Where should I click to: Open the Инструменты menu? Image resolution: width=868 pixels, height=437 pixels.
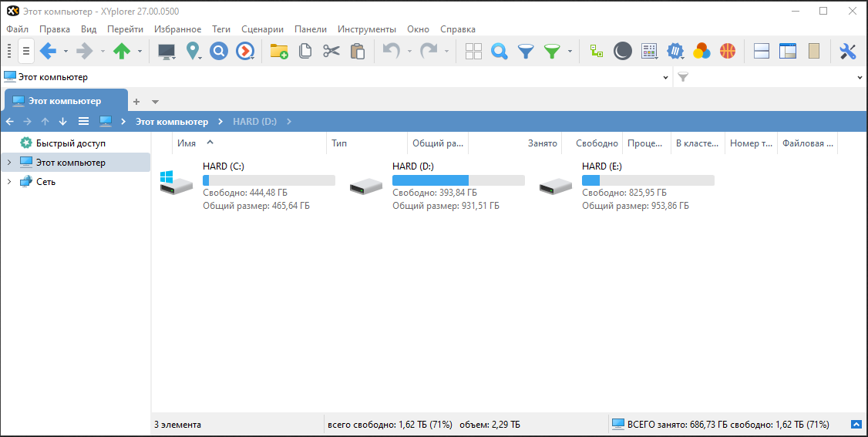tap(367, 29)
